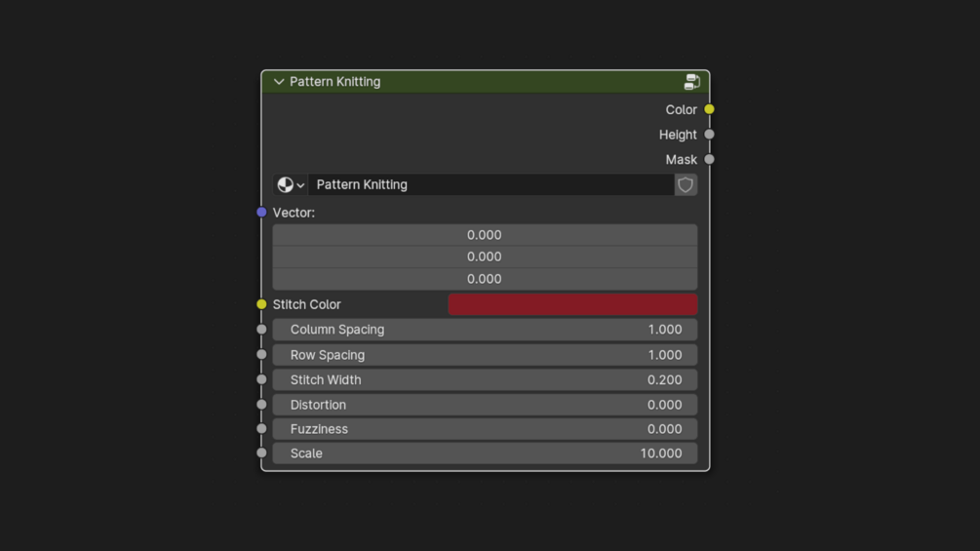Select the first Vector value field
The width and height of the screenshot is (980, 551).
pos(485,235)
